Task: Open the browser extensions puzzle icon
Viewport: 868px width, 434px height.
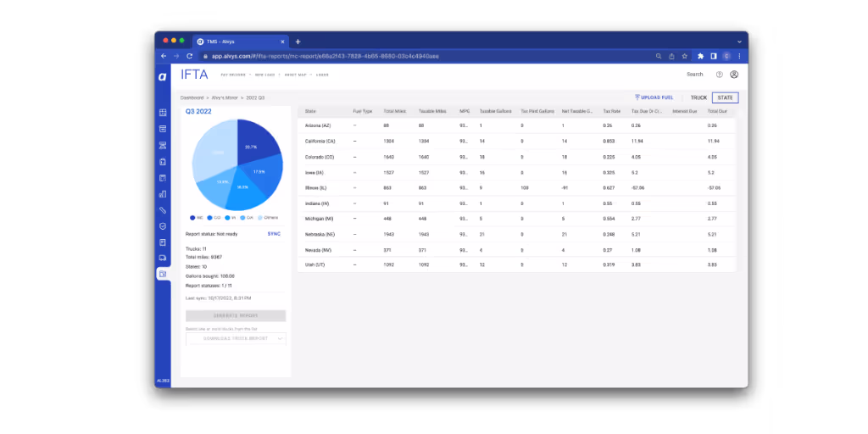Action: coord(700,56)
